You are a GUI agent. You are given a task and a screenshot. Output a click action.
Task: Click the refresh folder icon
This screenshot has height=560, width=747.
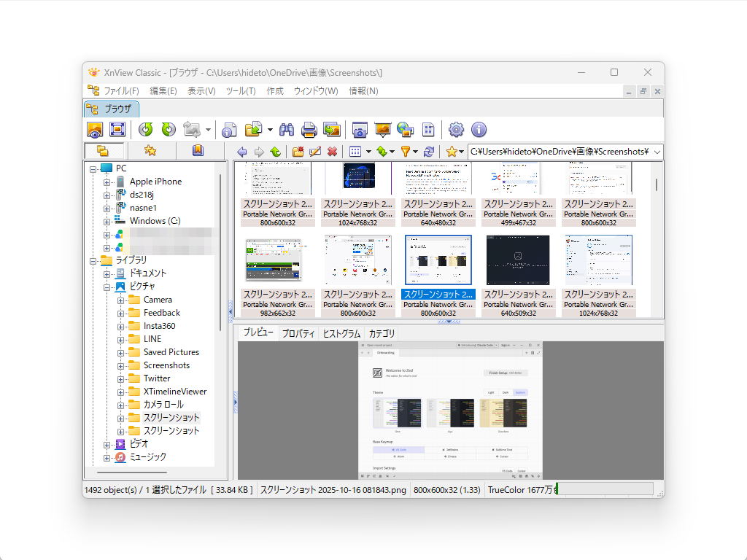point(429,152)
